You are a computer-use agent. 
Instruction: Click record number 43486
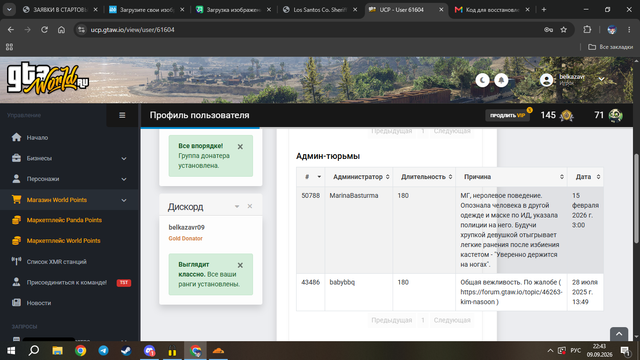click(311, 282)
